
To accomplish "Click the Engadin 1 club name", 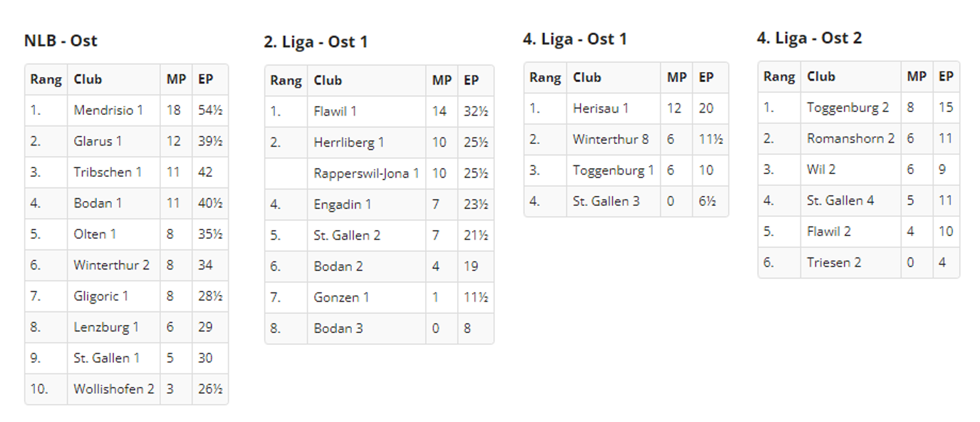I will pyautogui.click(x=342, y=205).
